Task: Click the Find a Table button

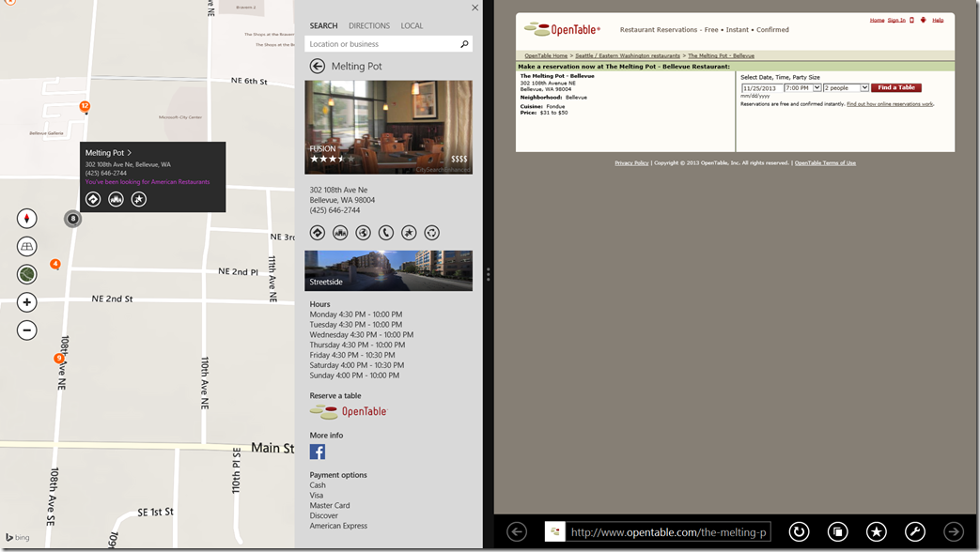Action: (895, 88)
